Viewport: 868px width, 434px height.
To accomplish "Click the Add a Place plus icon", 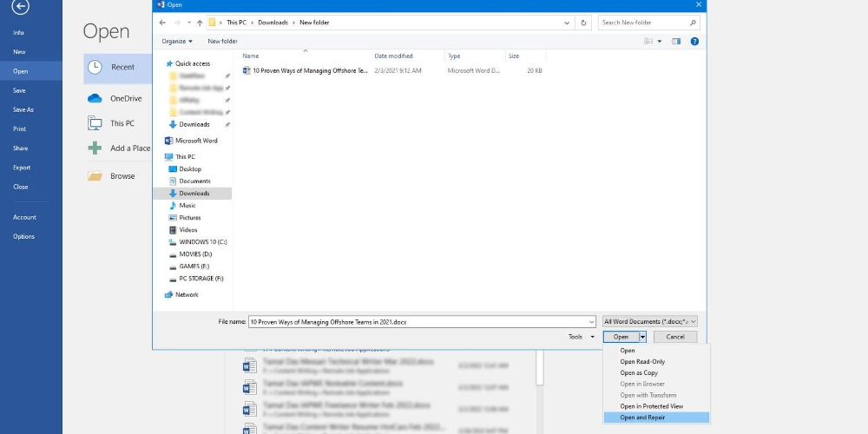I will (95, 148).
